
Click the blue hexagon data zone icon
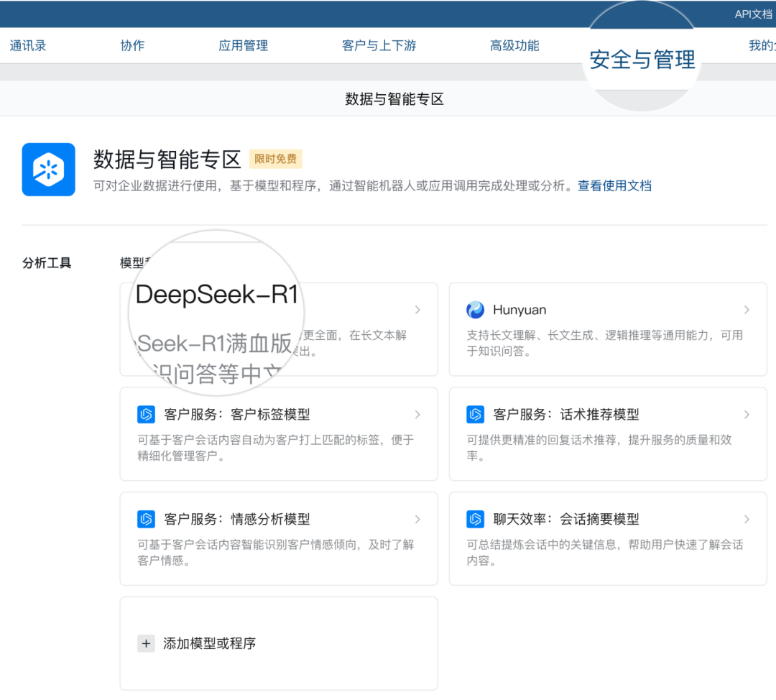click(49, 170)
